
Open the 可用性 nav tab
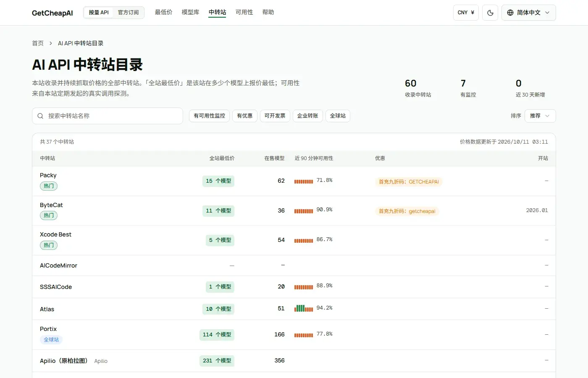pos(244,12)
